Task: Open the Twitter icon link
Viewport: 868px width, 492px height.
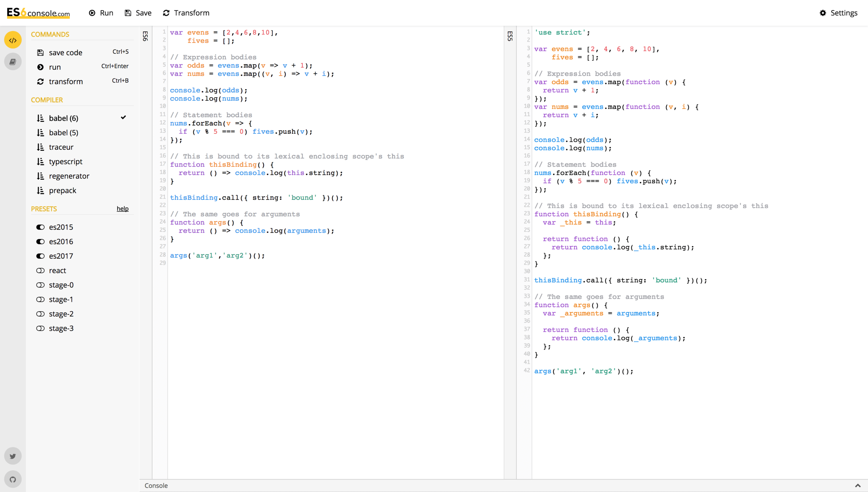Action: tap(13, 456)
